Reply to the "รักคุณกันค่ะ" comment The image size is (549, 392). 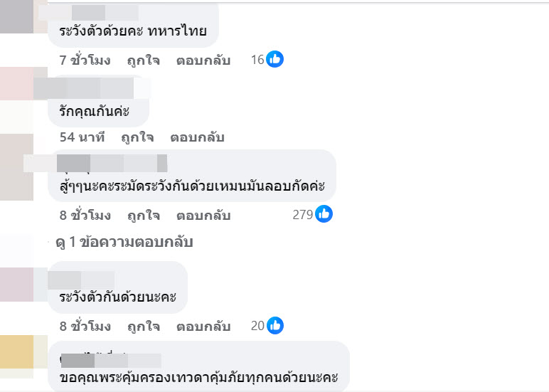197,137
